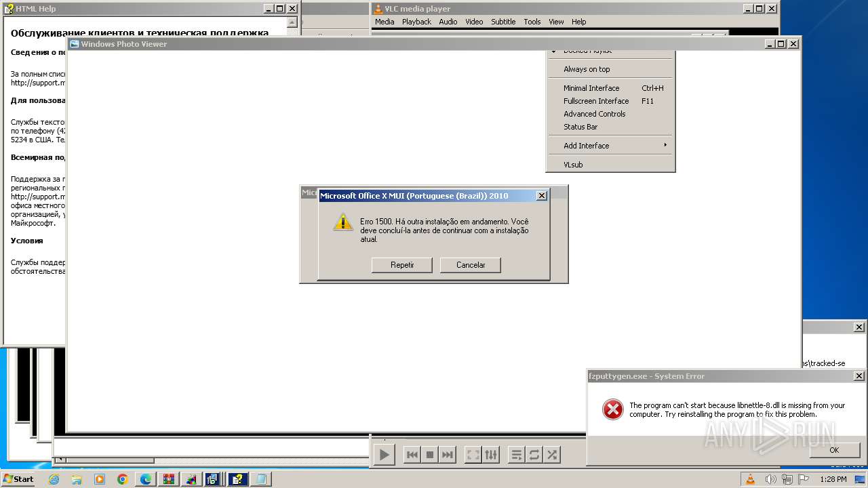Click VLC previous media button

coord(412,455)
